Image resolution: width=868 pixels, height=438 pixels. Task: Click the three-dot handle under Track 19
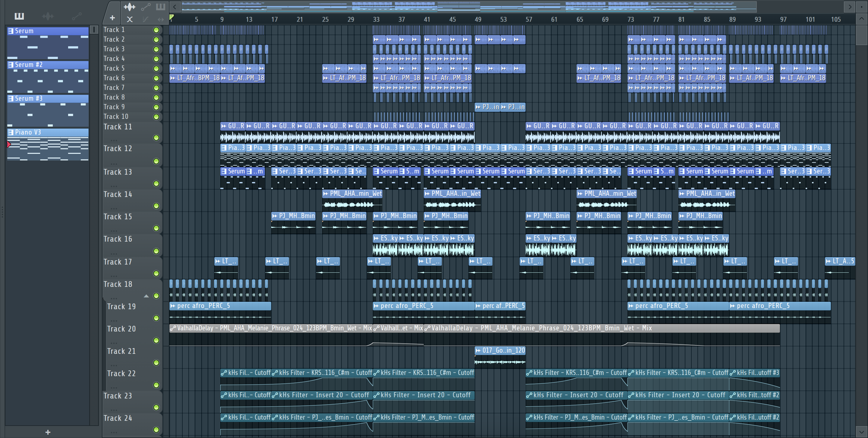[x=114, y=321]
